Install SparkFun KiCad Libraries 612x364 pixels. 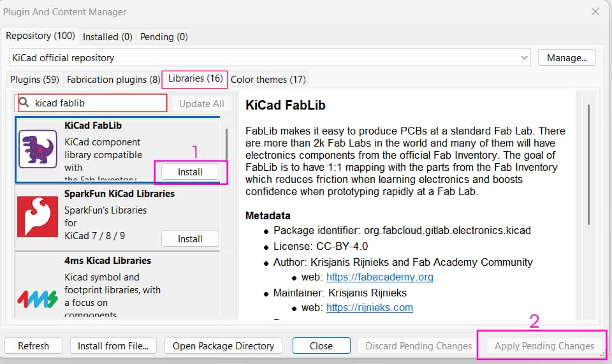[x=190, y=238]
